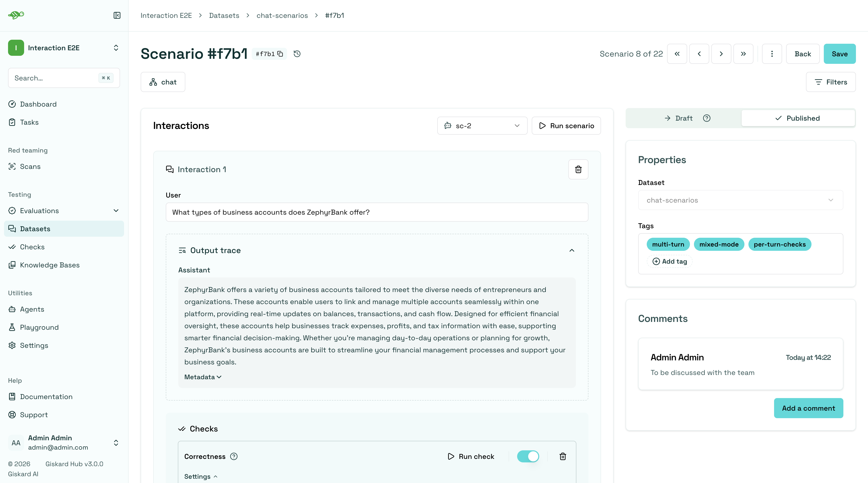Collapse the Output trace section

point(572,251)
